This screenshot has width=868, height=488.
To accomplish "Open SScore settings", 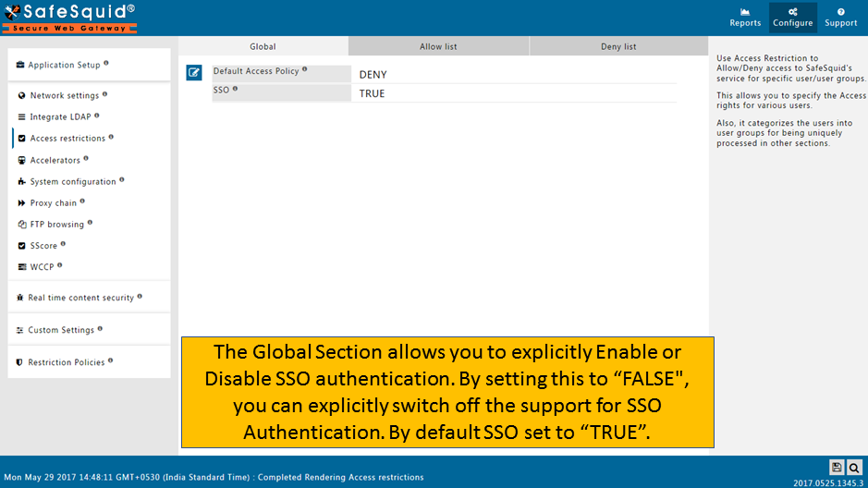I will coord(43,246).
